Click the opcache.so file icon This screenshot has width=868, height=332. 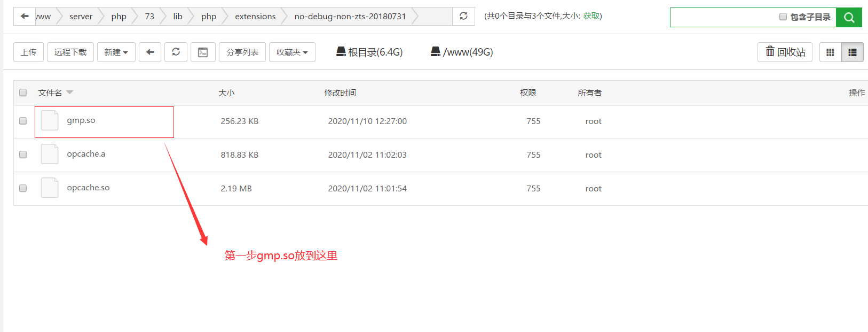tap(50, 188)
